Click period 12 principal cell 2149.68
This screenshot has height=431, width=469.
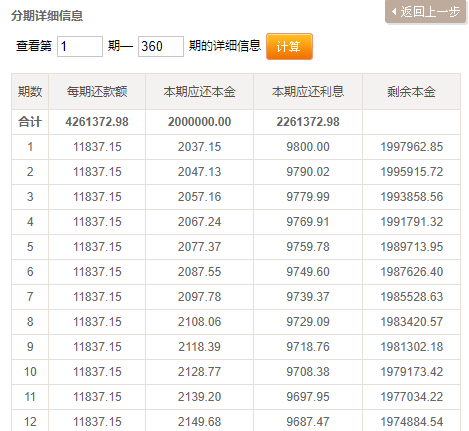(x=199, y=422)
